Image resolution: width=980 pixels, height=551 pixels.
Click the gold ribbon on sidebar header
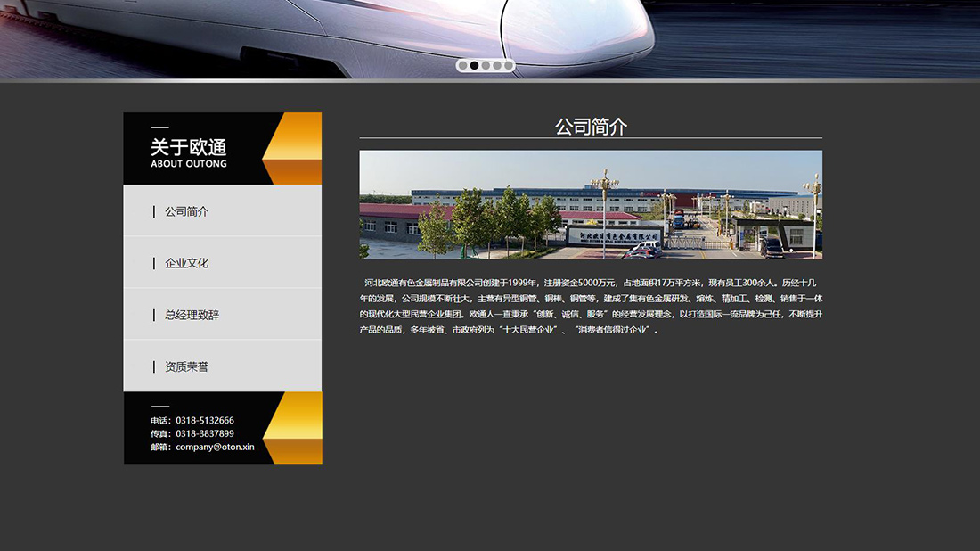pyautogui.click(x=296, y=148)
